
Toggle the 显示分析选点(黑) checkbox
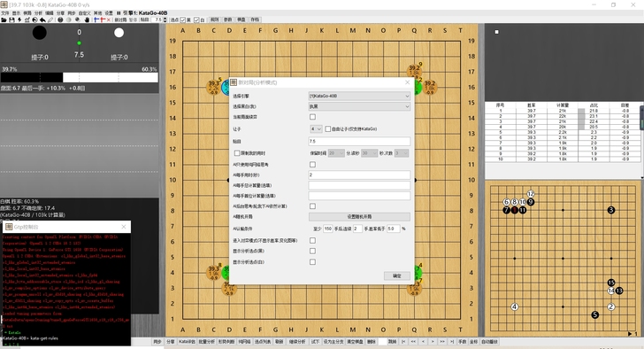click(x=312, y=251)
